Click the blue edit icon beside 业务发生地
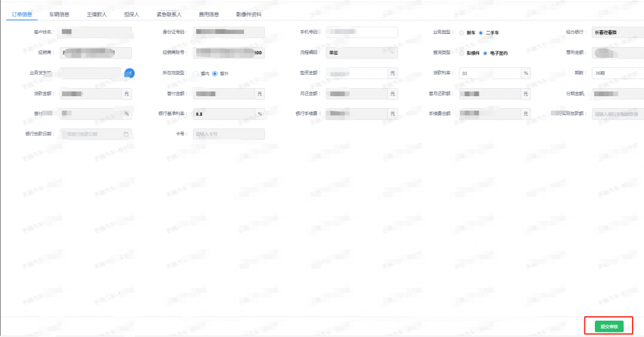644x337 pixels. tap(130, 73)
